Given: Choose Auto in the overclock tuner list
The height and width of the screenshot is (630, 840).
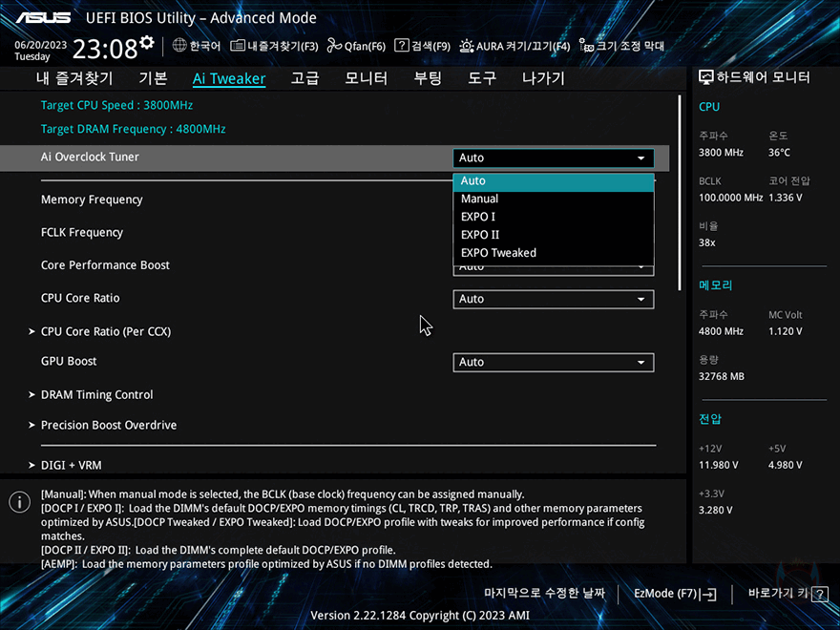Looking at the screenshot, I should tap(554, 181).
